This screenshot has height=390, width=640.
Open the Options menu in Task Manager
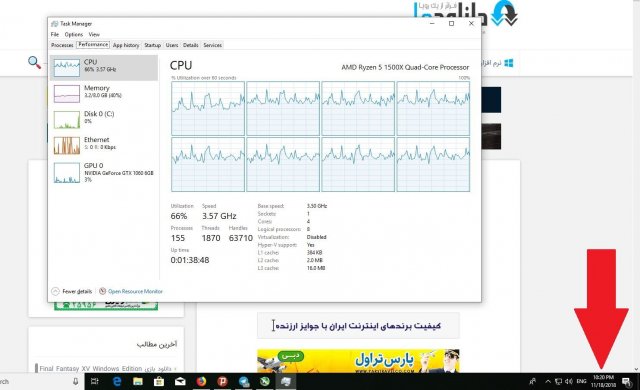click(74, 35)
